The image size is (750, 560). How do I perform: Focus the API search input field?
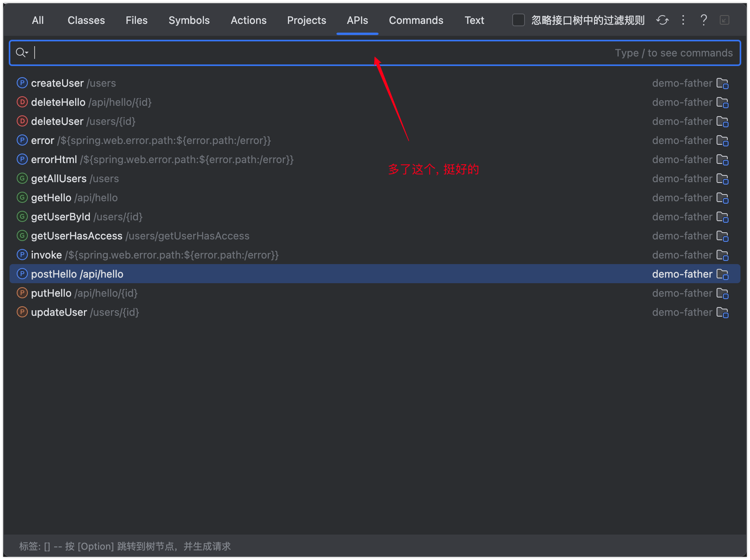tap(375, 53)
